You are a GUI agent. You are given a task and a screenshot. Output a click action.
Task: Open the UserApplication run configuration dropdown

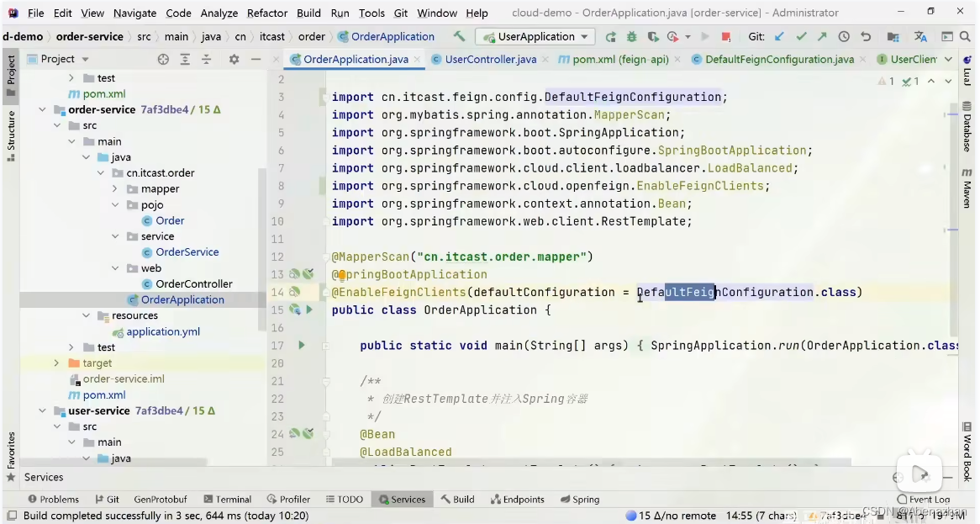(x=536, y=37)
